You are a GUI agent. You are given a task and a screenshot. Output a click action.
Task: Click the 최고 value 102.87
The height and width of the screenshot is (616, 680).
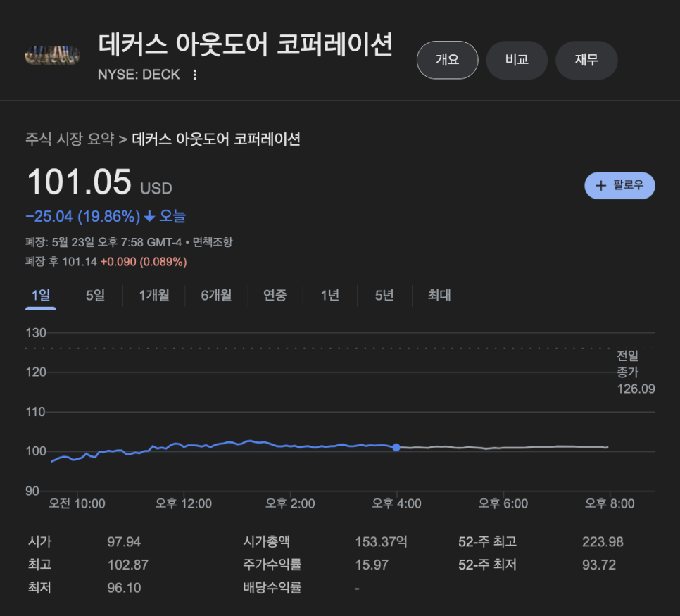click(128, 565)
